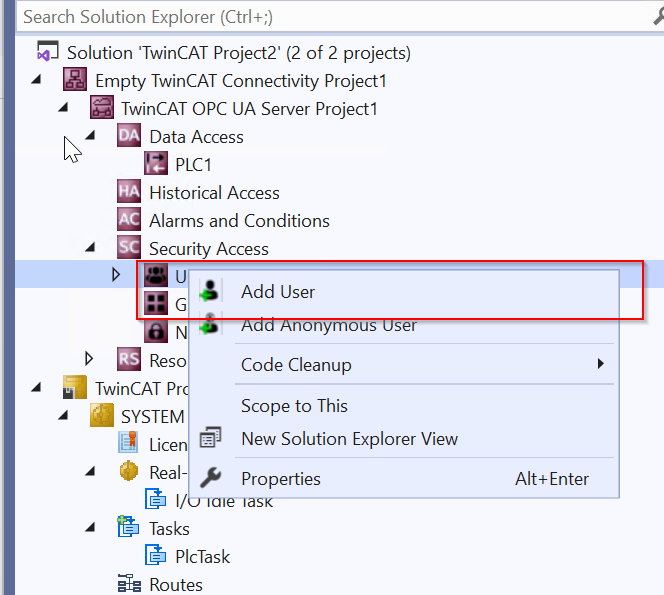Click the Routes node icon
The width and height of the screenshot is (664, 595).
129,584
